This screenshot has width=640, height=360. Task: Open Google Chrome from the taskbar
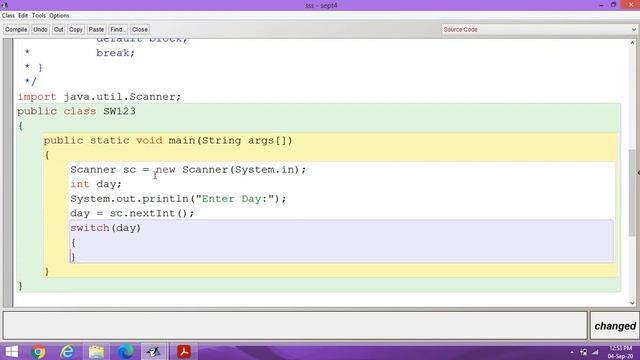point(38,352)
